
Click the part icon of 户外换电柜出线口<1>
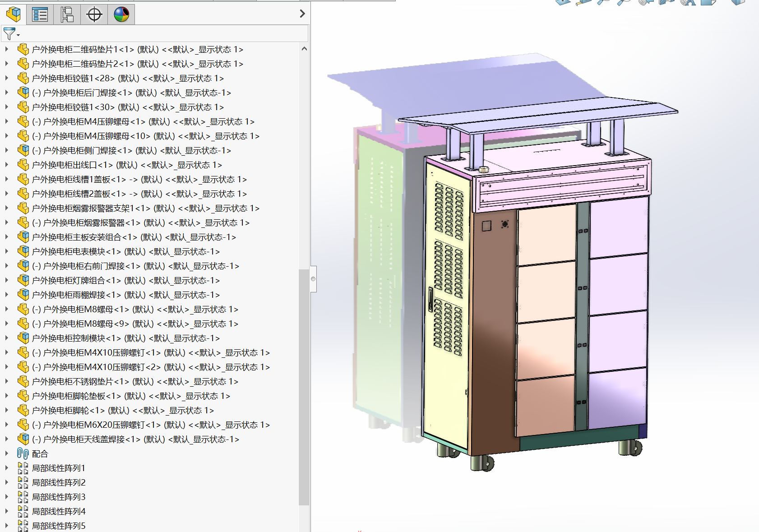coord(23,165)
